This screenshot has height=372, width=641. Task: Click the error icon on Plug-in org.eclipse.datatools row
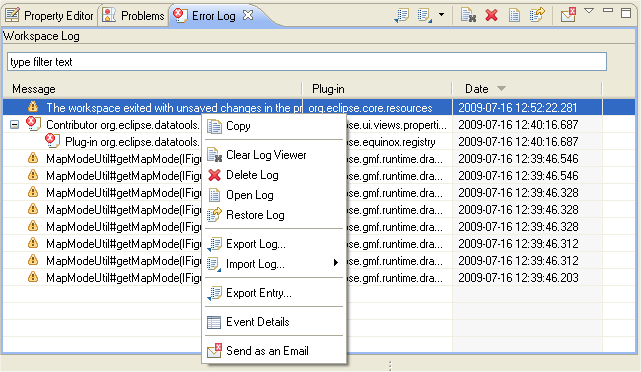pos(52,141)
